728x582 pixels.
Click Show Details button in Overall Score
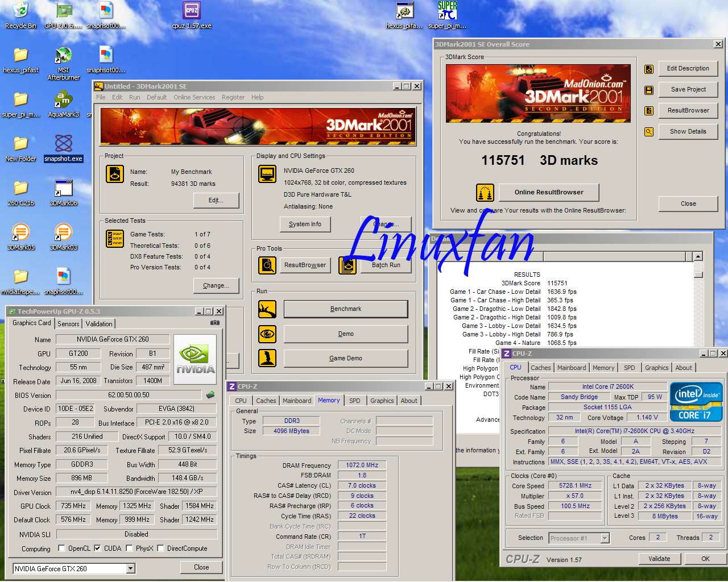coord(688,132)
